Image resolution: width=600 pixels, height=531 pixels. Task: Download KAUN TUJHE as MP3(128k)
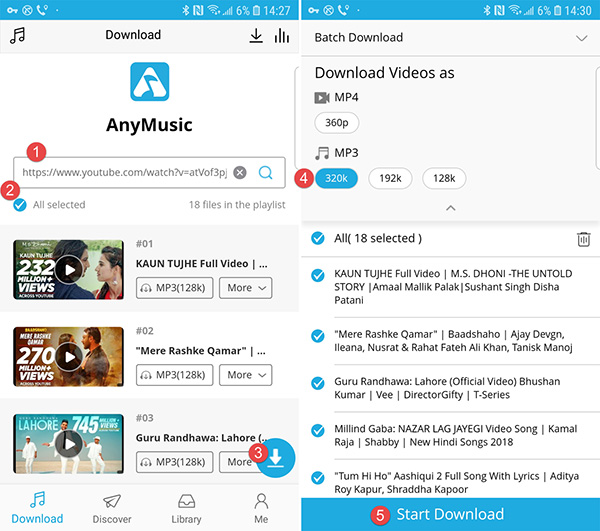[x=174, y=288]
